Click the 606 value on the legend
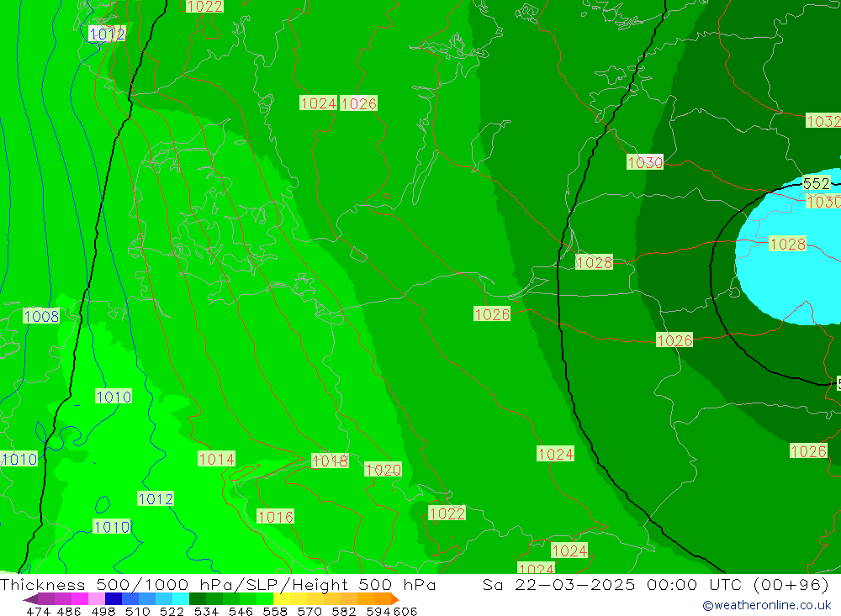This screenshot has width=841, height=616. click(405, 611)
